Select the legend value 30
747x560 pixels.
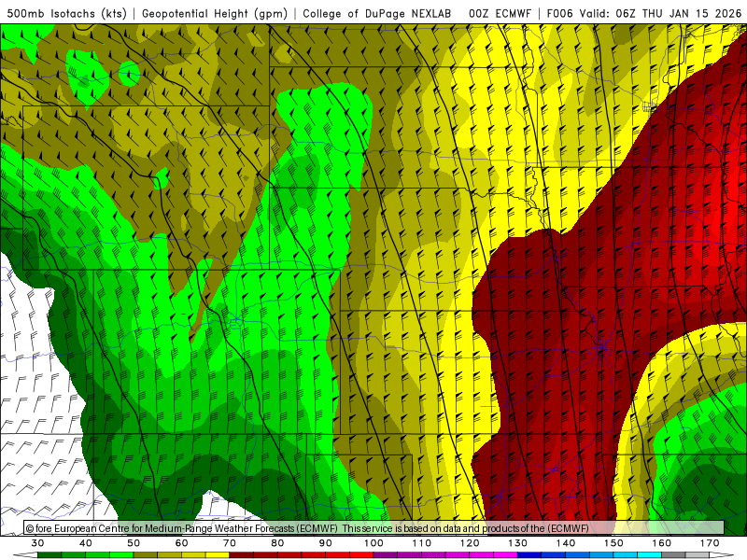(37, 543)
